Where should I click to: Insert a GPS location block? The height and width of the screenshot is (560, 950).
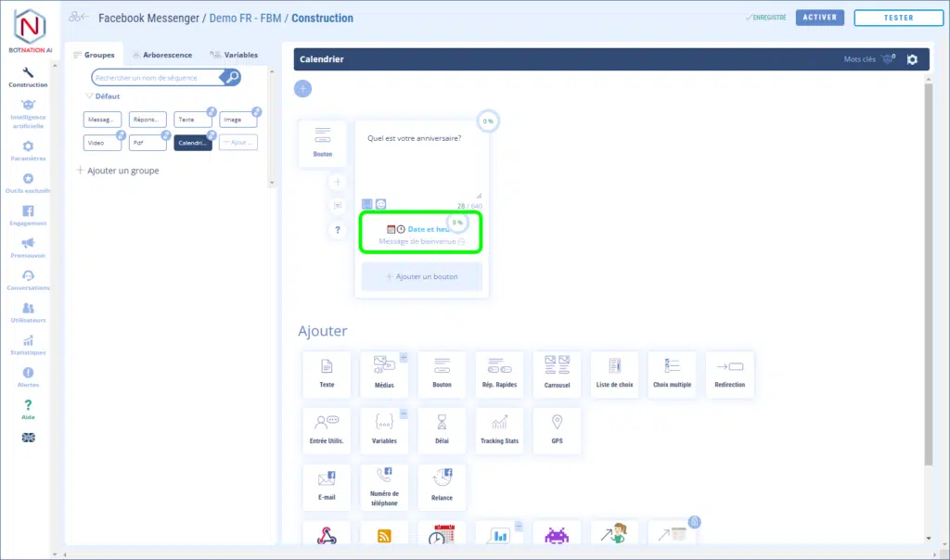click(x=557, y=430)
